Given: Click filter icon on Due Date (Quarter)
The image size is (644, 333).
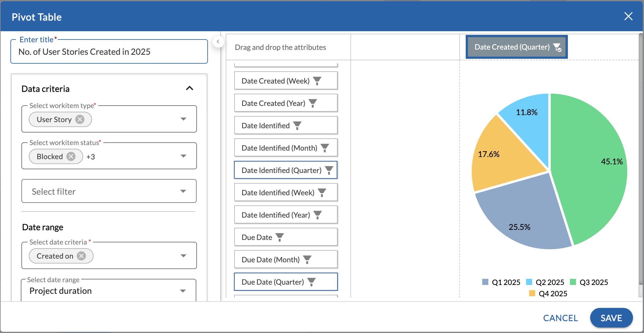Looking at the screenshot, I should (x=311, y=282).
